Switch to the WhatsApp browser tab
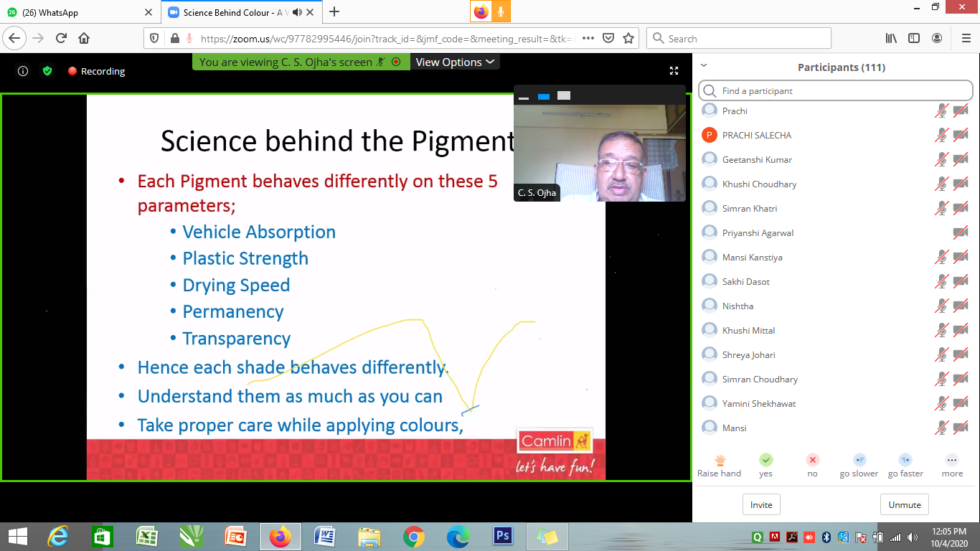The width and height of the screenshot is (980, 551). 77,12
